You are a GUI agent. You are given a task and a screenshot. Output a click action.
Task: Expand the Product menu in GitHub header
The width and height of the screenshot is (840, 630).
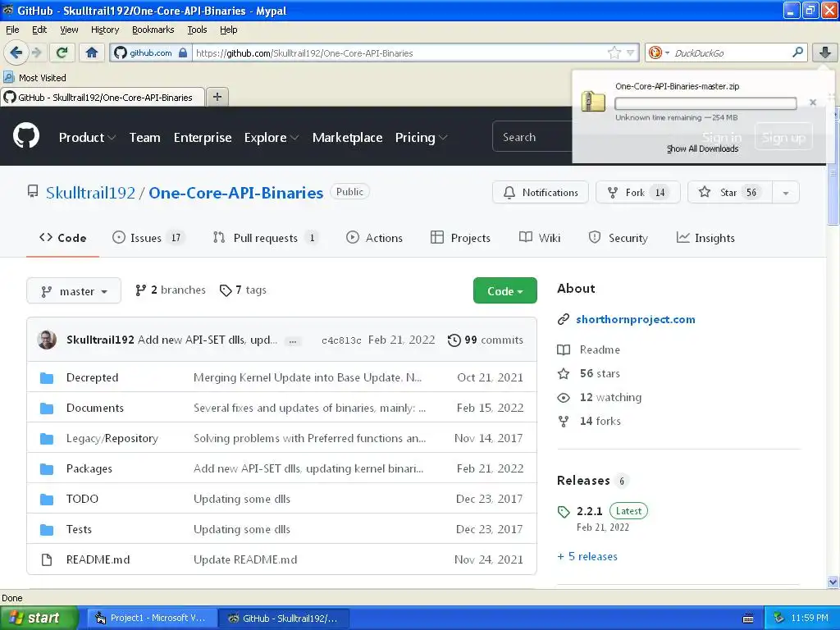click(87, 137)
